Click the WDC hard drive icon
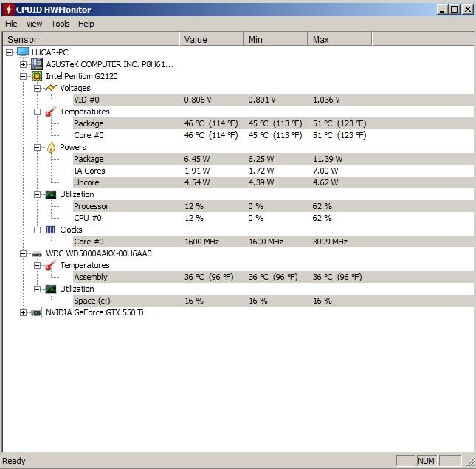The width and height of the screenshot is (476, 469). [37, 254]
